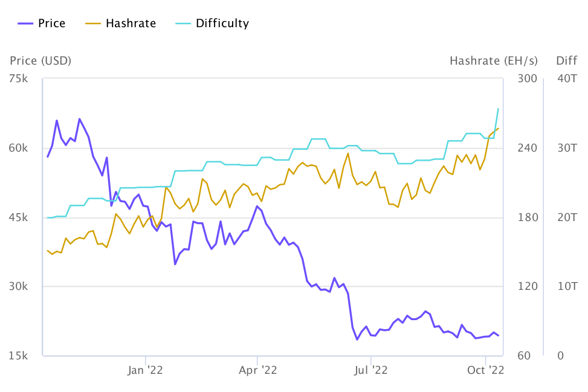Toggle the Price series in the legend
This screenshot has height=392, width=588.
(x=41, y=23)
